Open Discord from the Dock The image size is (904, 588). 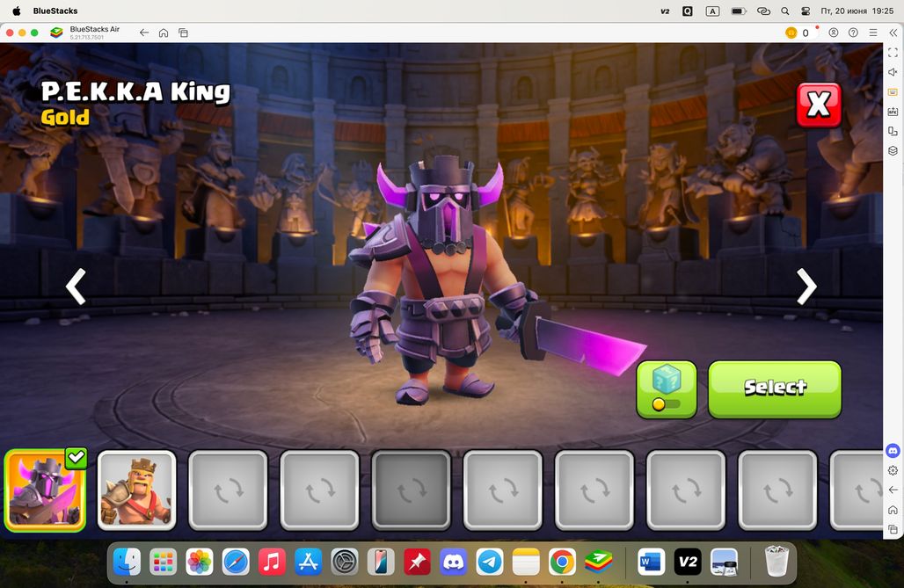click(x=453, y=562)
